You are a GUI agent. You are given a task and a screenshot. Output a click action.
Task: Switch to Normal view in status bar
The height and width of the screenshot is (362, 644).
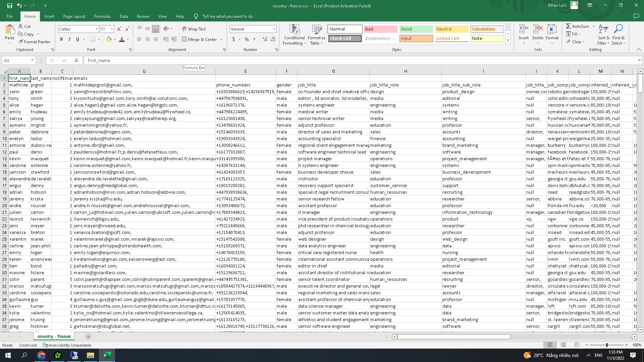click(x=550, y=345)
